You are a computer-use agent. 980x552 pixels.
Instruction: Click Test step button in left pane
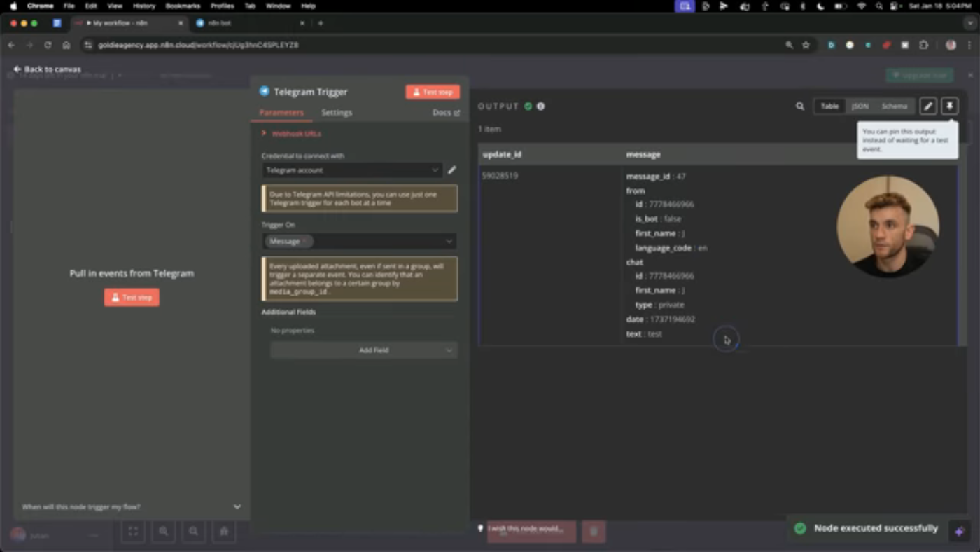132,297
